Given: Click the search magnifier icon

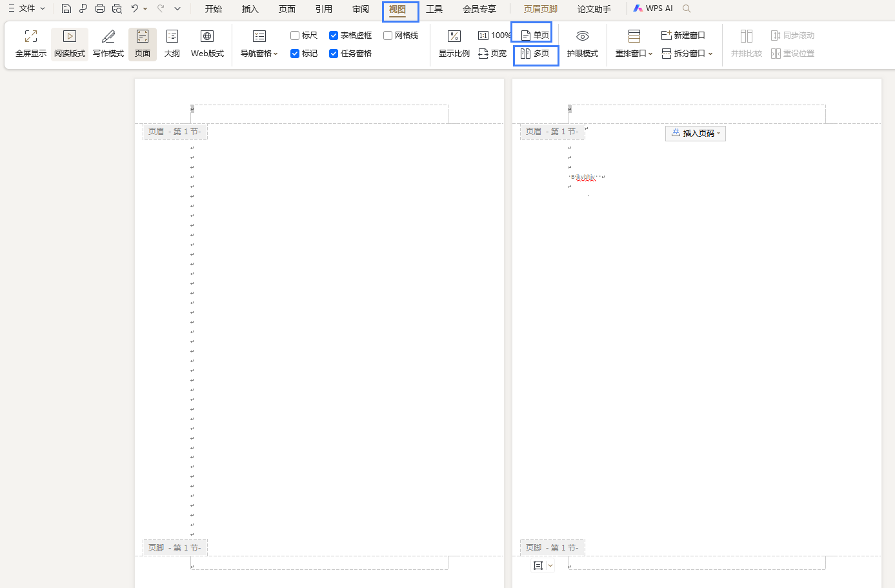Looking at the screenshot, I should pyautogui.click(x=687, y=8).
